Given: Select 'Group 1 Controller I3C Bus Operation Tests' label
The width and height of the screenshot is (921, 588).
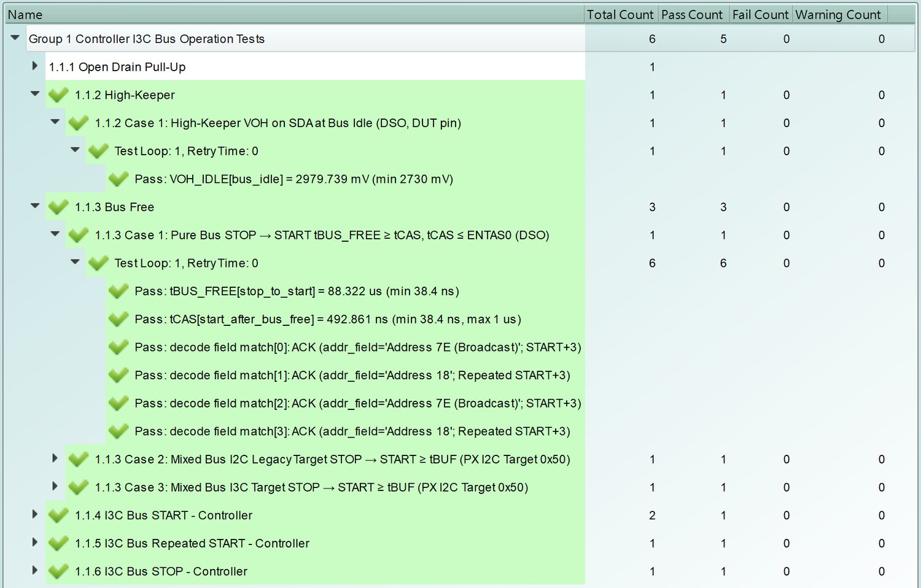Looking at the screenshot, I should coord(147,39).
